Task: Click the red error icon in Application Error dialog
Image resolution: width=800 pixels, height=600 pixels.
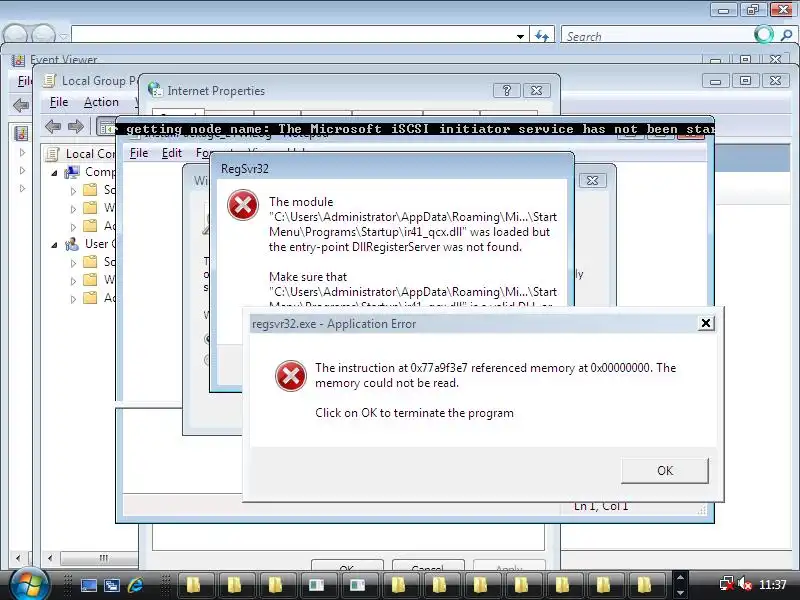Action: [290, 376]
